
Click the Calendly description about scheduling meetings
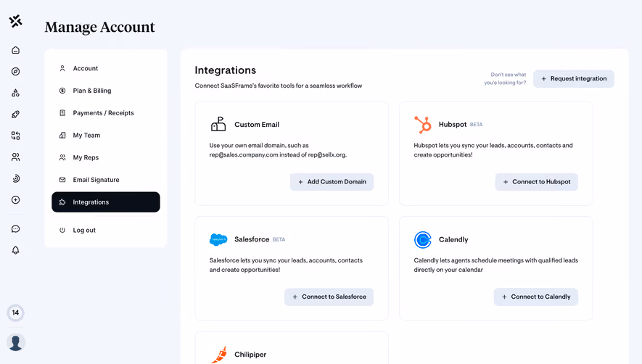coord(496,265)
